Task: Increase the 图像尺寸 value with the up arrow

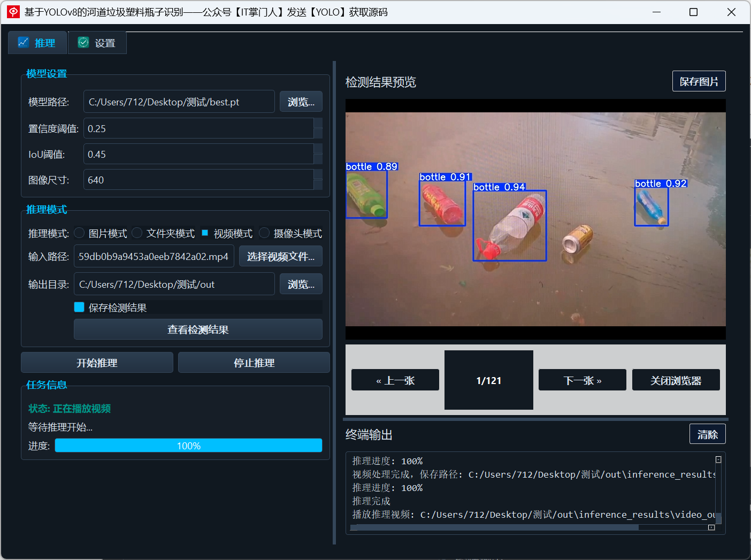Action: pos(318,174)
